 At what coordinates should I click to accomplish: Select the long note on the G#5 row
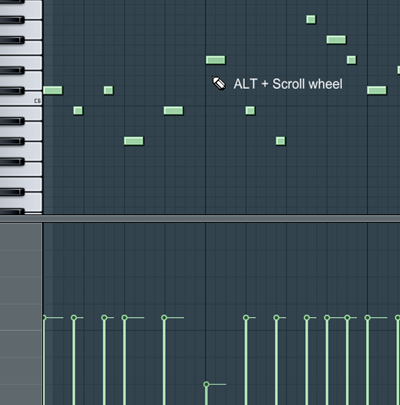(134, 141)
